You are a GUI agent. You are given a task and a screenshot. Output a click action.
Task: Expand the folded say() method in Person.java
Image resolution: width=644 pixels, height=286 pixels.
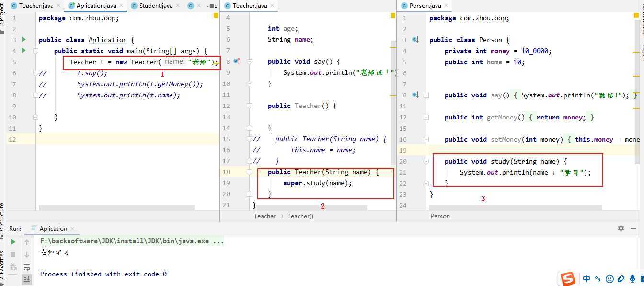(426, 95)
